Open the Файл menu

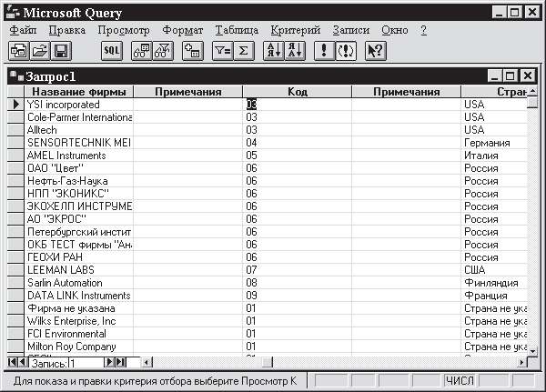[x=23, y=30]
